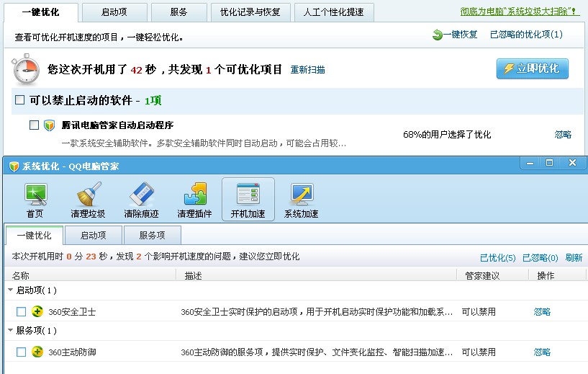The image size is (588, 374).
Task: Check the 360主动防御 row checkbox
Action: click(22, 352)
